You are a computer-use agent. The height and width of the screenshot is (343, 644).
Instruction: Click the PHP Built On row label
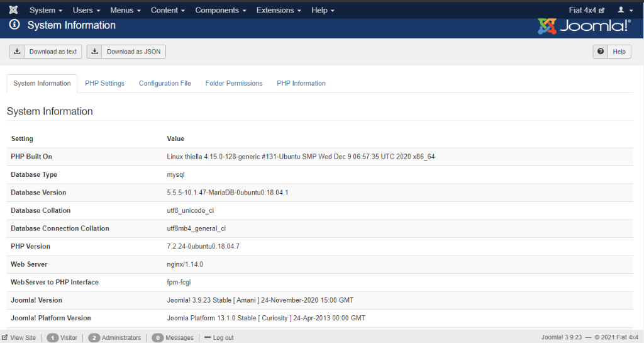click(x=31, y=157)
